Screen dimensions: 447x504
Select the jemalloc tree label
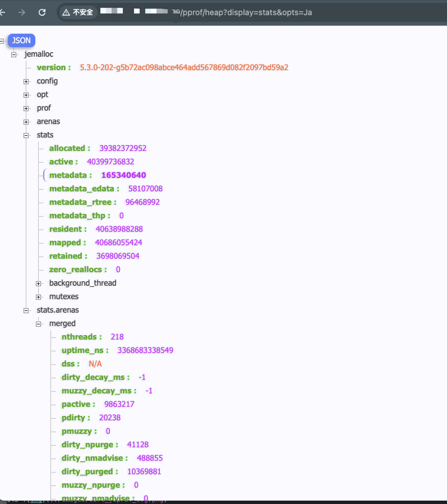[x=39, y=54]
